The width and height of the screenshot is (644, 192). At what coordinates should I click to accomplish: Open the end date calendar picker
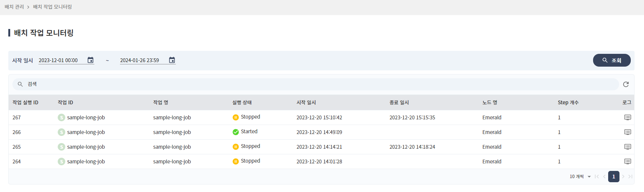pyautogui.click(x=172, y=60)
